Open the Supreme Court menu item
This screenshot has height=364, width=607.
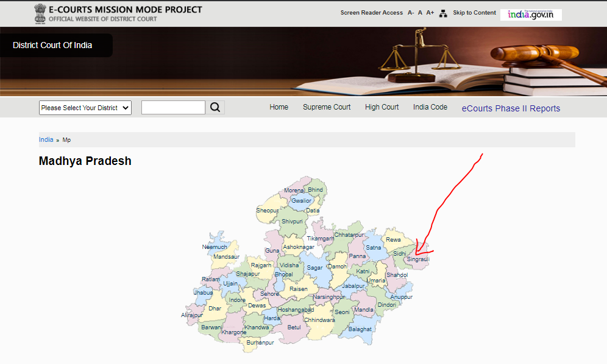pyautogui.click(x=327, y=107)
